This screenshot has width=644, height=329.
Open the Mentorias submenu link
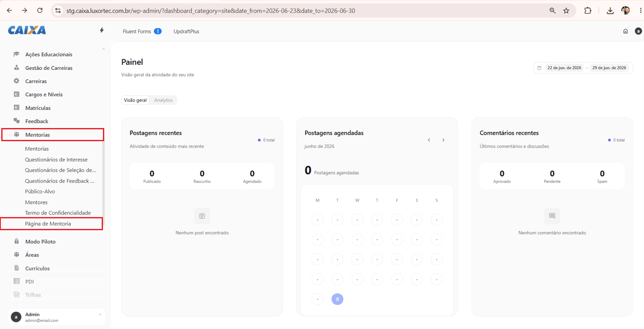coord(37,149)
